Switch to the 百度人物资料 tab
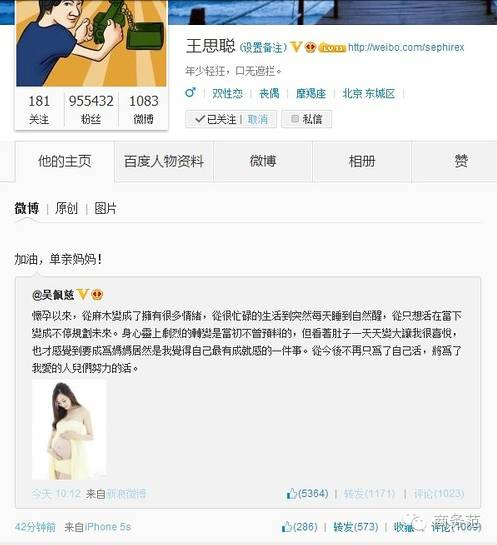The height and width of the screenshot is (545, 497). coord(164,161)
